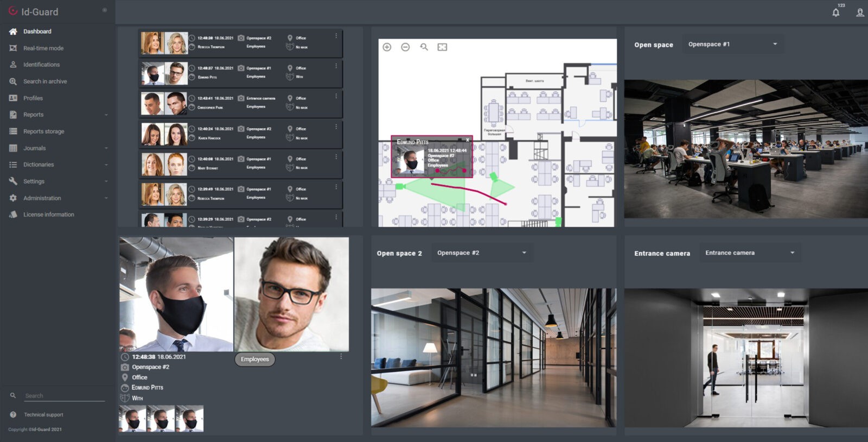Click the 12:48:37 timestamp in the list
This screenshot has height=442, width=868.
pyautogui.click(x=205, y=68)
